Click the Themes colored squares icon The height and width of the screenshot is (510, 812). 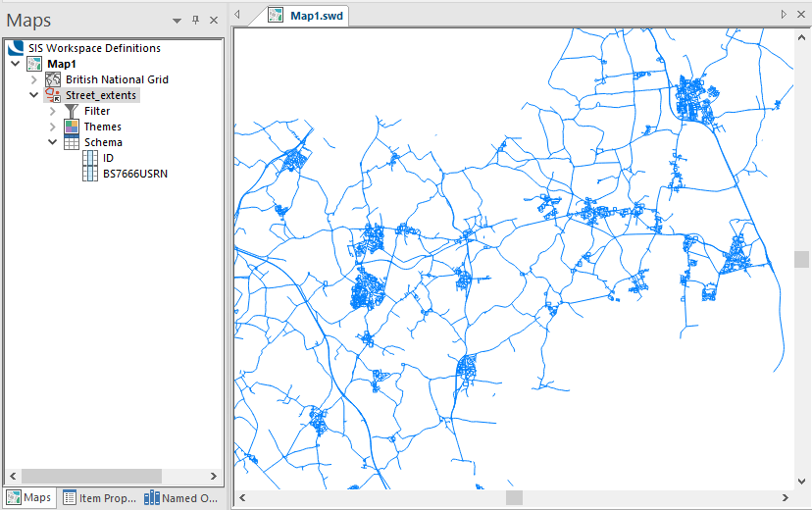tap(72, 127)
